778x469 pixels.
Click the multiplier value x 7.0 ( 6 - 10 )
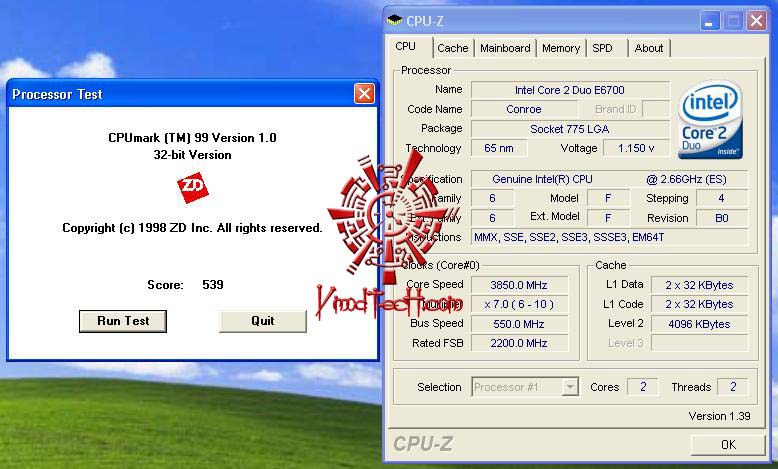519,304
